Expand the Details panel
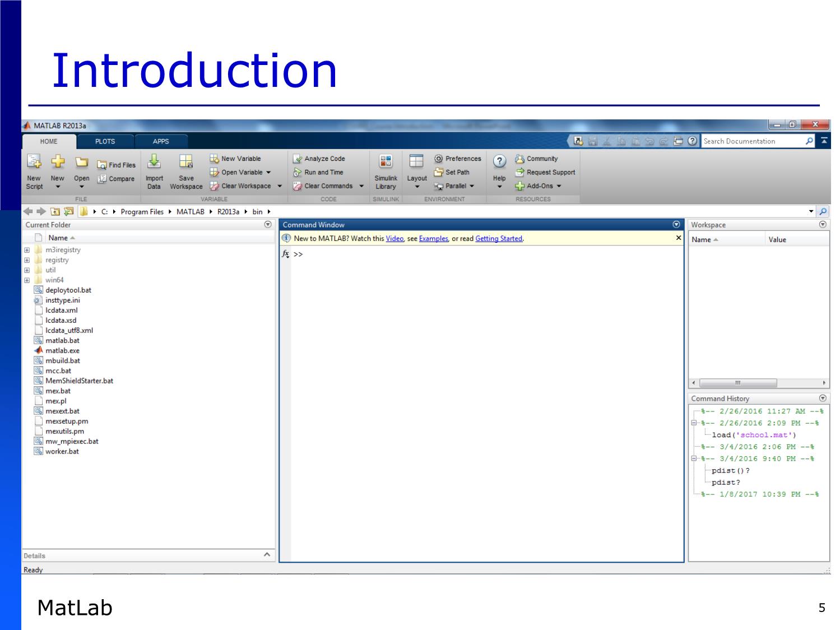The height and width of the screenshot is (630, 840). 267,555
